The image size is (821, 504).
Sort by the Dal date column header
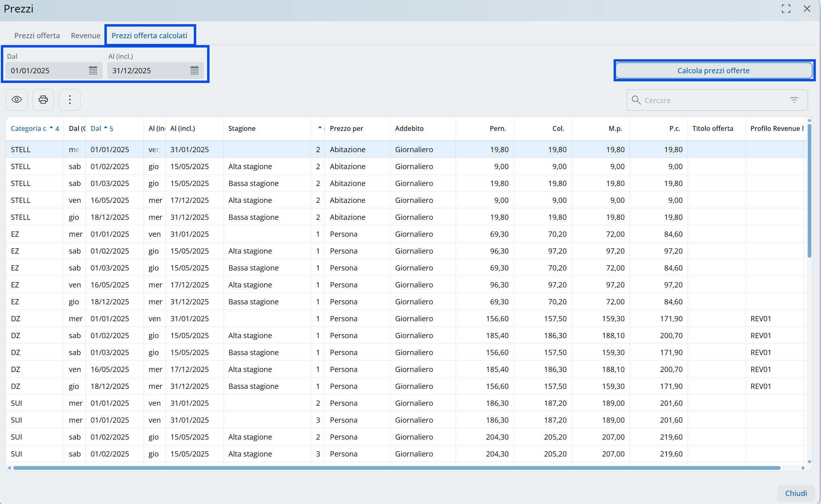pos(96,128)
